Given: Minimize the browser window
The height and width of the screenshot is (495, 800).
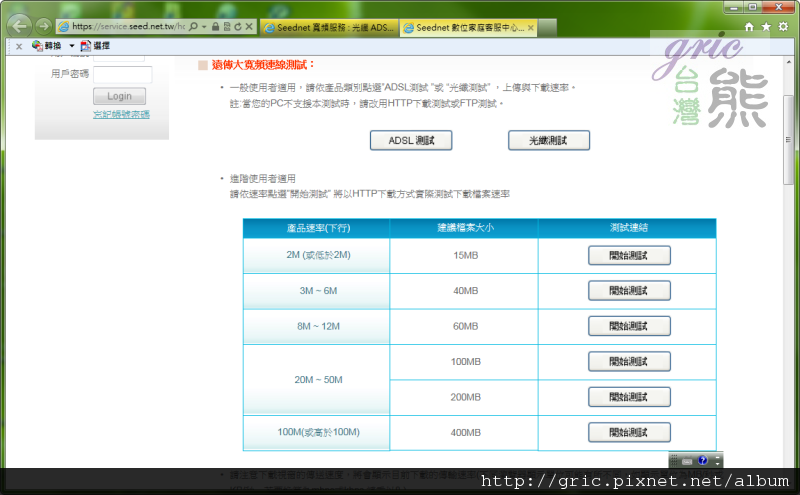Looking at the screenshot, I should 734,8.
